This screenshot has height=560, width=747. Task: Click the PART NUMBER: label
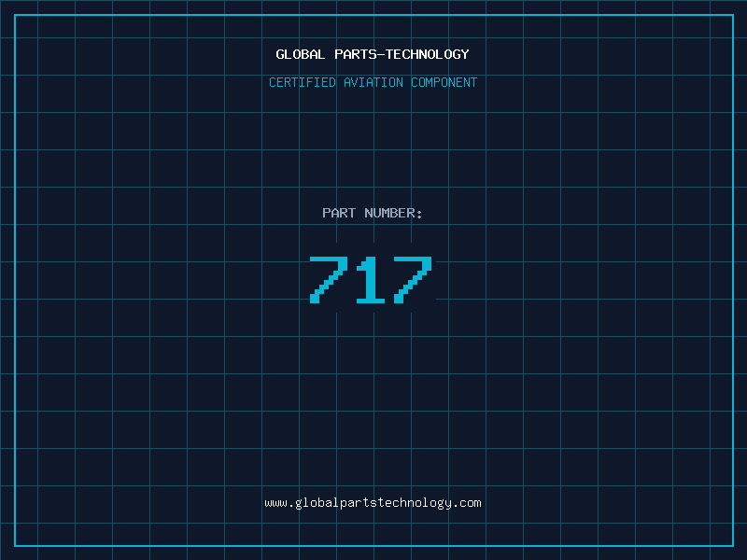tap(373, 213)
